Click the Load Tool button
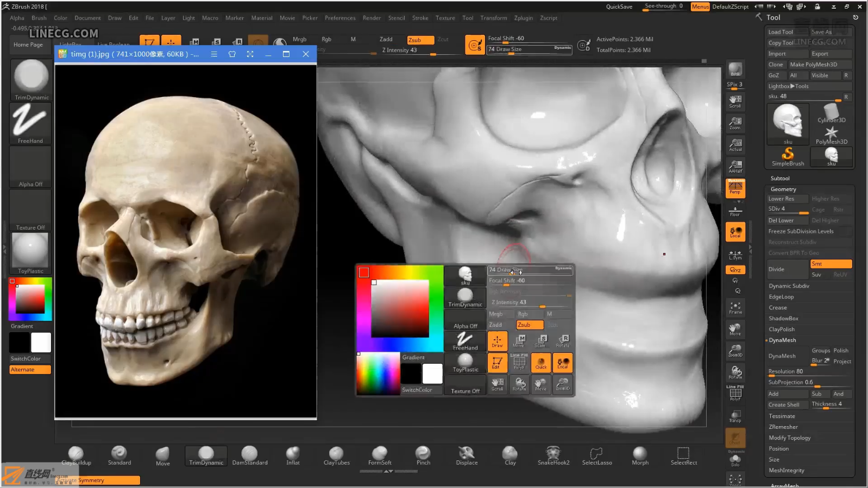Screen dimensions: 868x488 point(787,32)
